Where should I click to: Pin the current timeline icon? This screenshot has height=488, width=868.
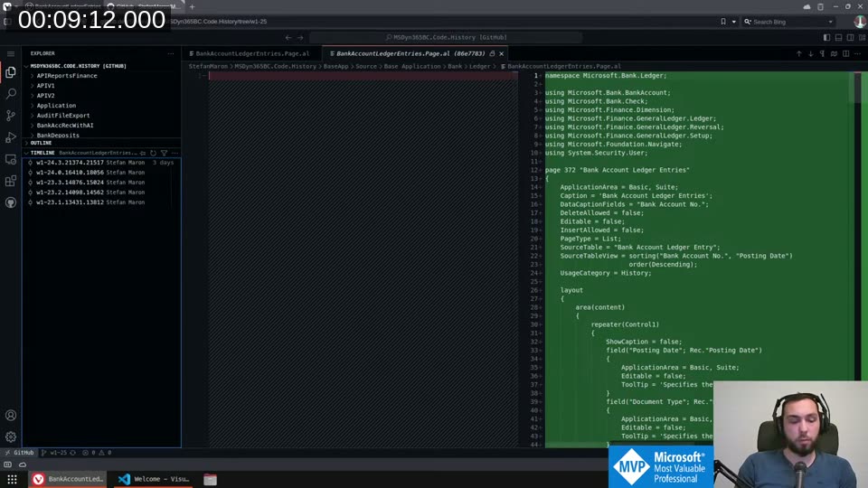pos(143,153)
